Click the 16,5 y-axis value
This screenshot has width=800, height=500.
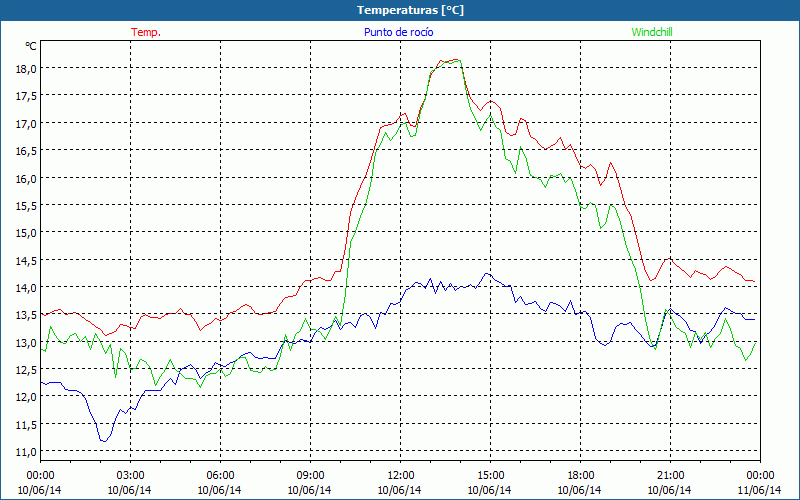click(26, 151)
